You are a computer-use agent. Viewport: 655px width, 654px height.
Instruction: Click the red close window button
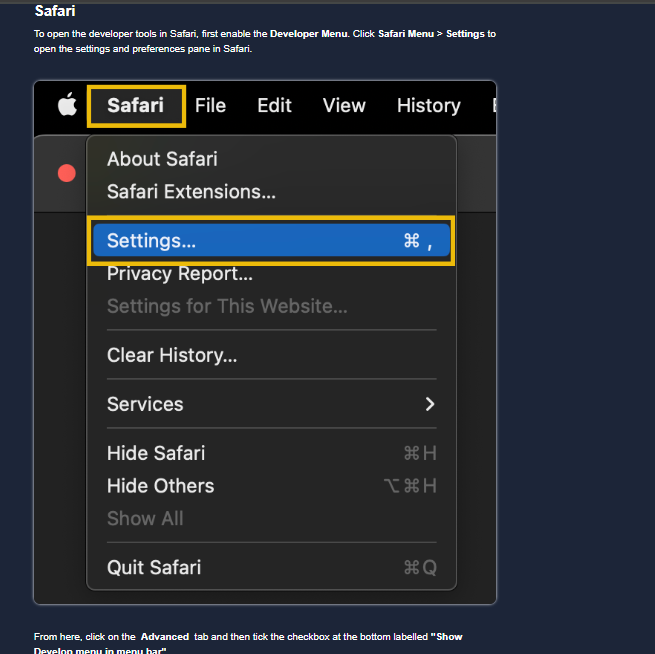[x=67, y=173]
